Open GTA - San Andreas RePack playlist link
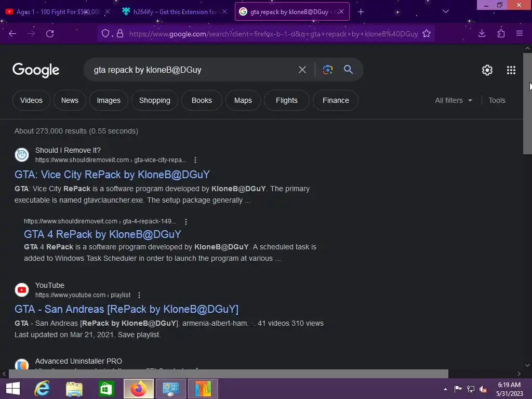Image resolution: width=532 pixels, height=399 pixels. pos(127,309)
